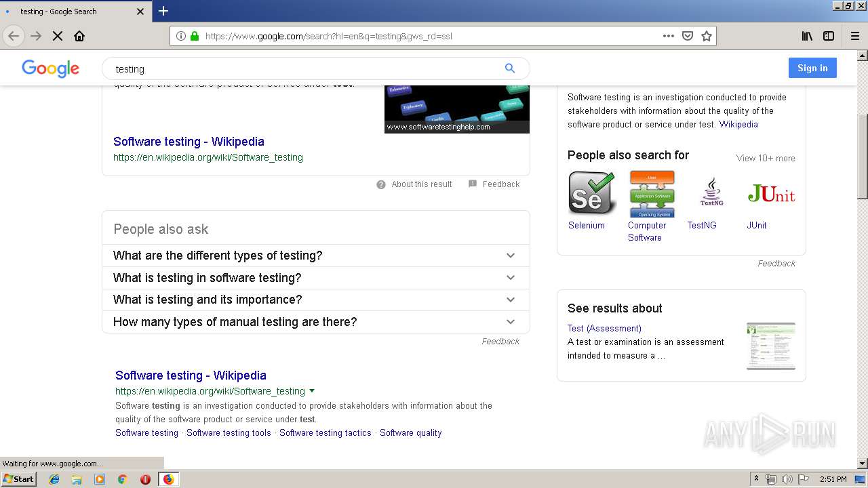The height and width of the screenshot is (488, 868).
Task: Click the softwaretestinghelp.com image thumbnail
Action: click(457, 109)
